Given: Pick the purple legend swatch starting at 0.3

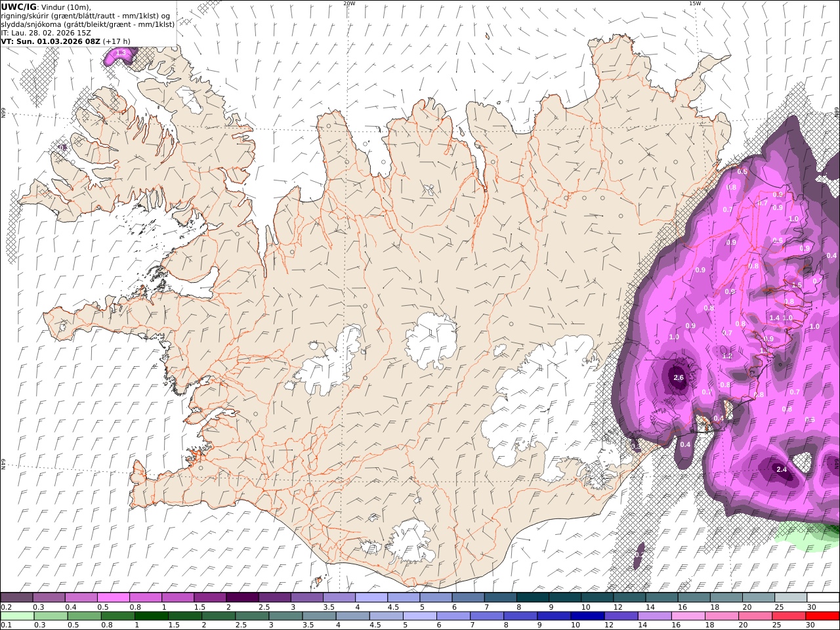Looking at the screenshot, I should coord(49,598).
